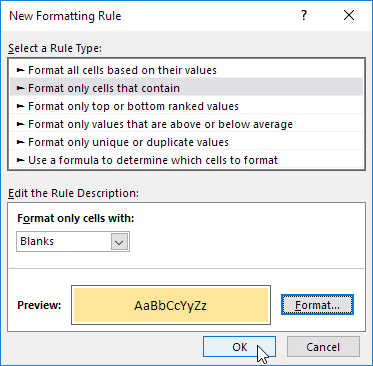
Task: Click arrow bullet beside 'Format only unique'
Action: tap(21, 142)
